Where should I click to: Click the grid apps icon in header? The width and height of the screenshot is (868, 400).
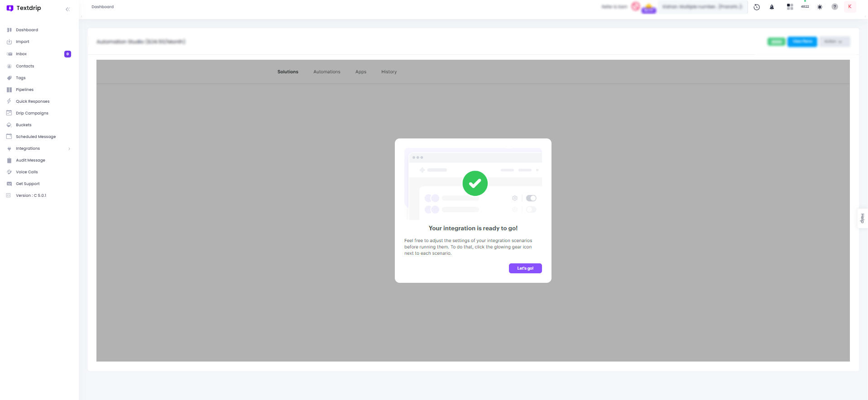790,7
